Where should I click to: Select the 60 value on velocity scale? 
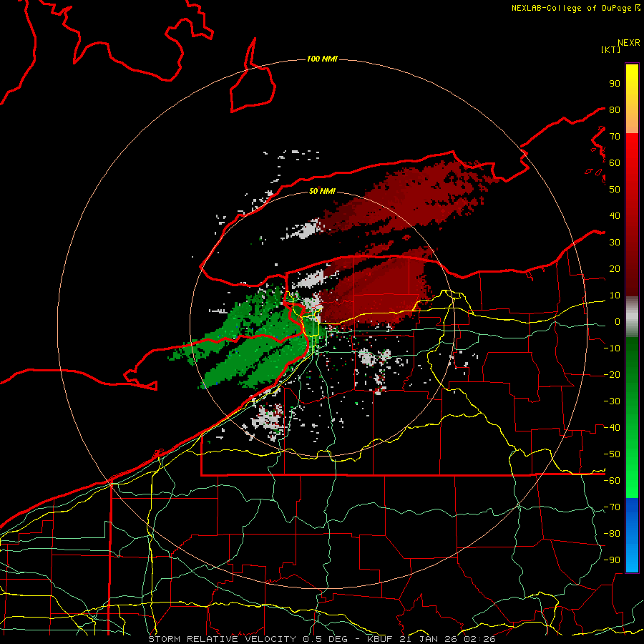pos(615,163)
